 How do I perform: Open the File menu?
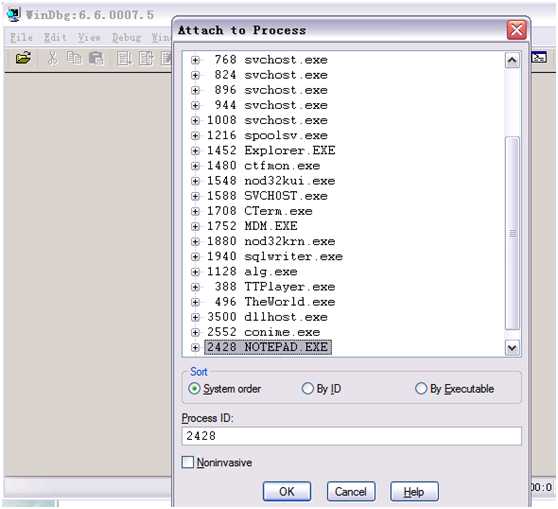[x=21, y=37]
